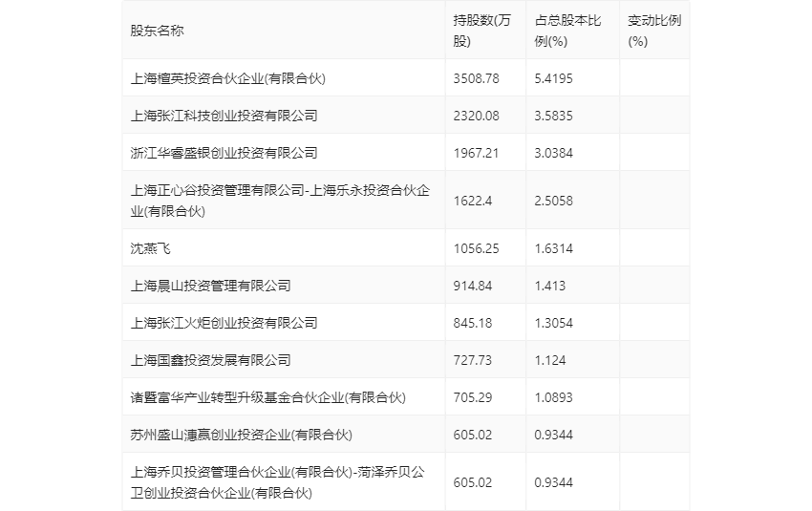The width and height of the screenshot is (812, 511).
Task: Click percentage value 1.6314
Action: [553, 248]
